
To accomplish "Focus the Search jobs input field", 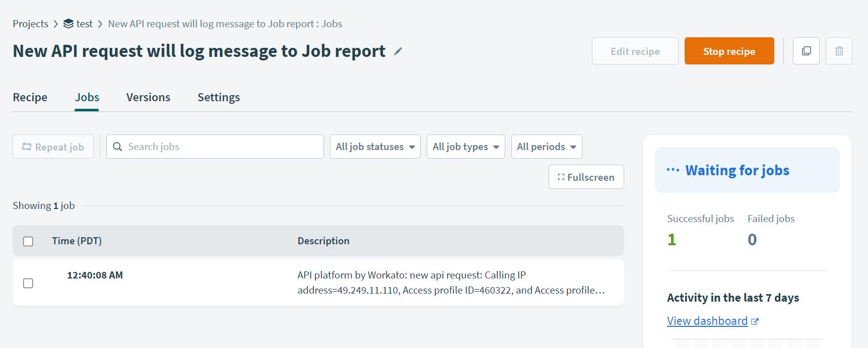I will point(222,147).
